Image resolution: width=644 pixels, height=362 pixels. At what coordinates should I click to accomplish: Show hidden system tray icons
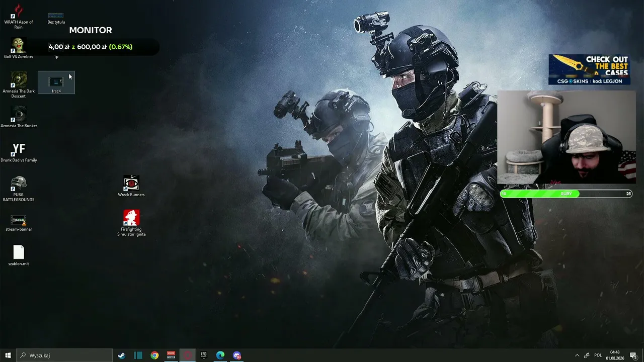tap(577, 355)
